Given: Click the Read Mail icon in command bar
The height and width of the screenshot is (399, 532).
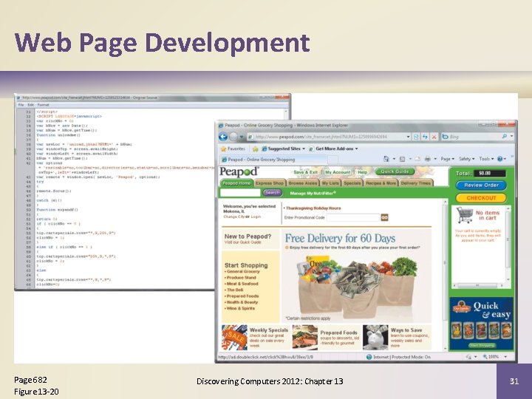Looking at the screenshot, I should point(417,159).
